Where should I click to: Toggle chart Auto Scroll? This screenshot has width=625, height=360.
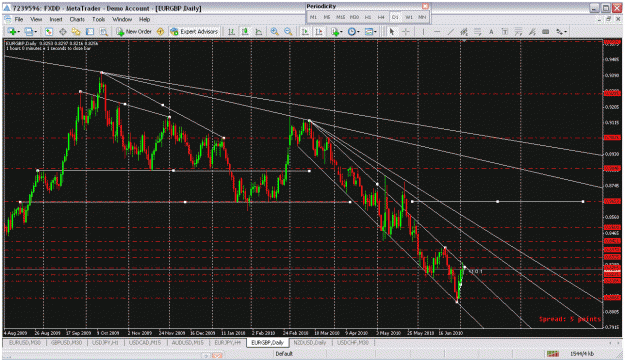[305, 31]
